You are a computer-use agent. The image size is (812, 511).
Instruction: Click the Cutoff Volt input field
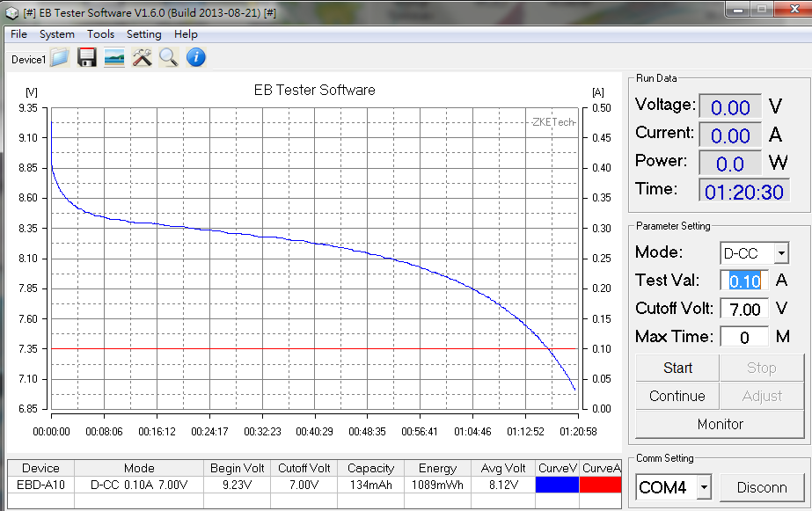pos(744,309)
